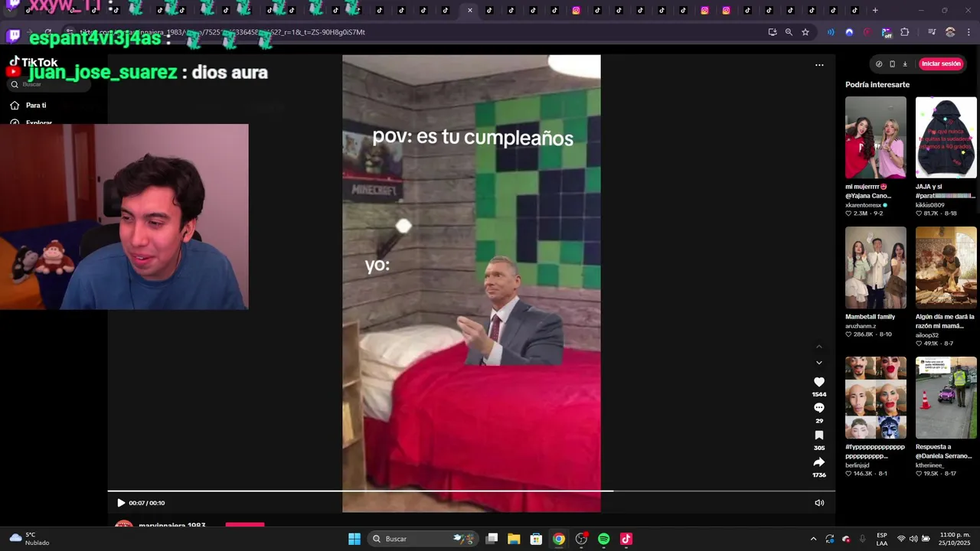Mute the video using the speaker icon

(x=818, y=503)
